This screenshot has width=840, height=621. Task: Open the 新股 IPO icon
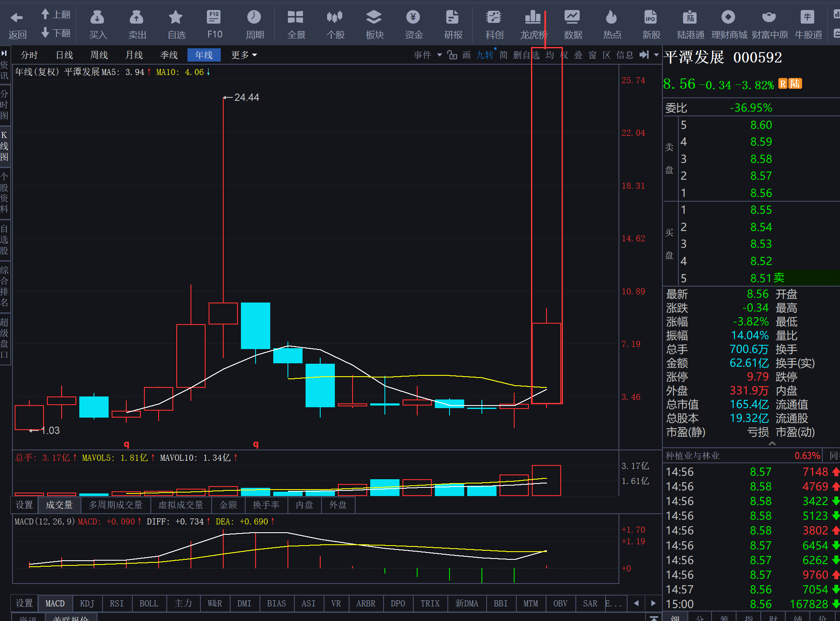[651, 17]
